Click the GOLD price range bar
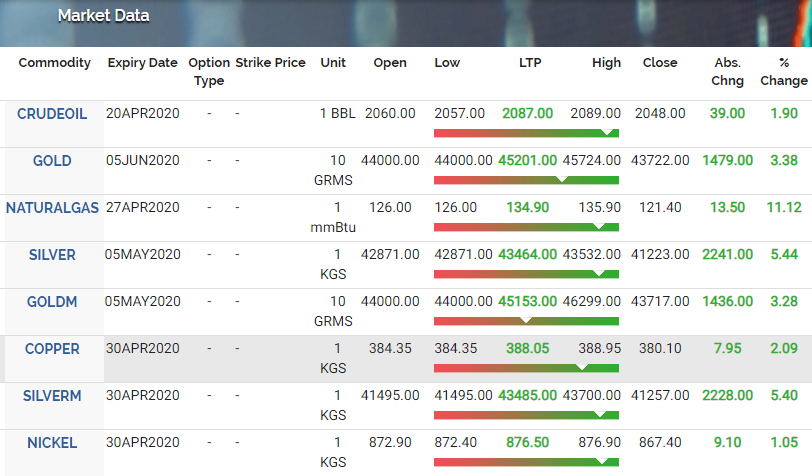Image resolution: width=812 pixels, height=476 pixels. click(526, 180)
